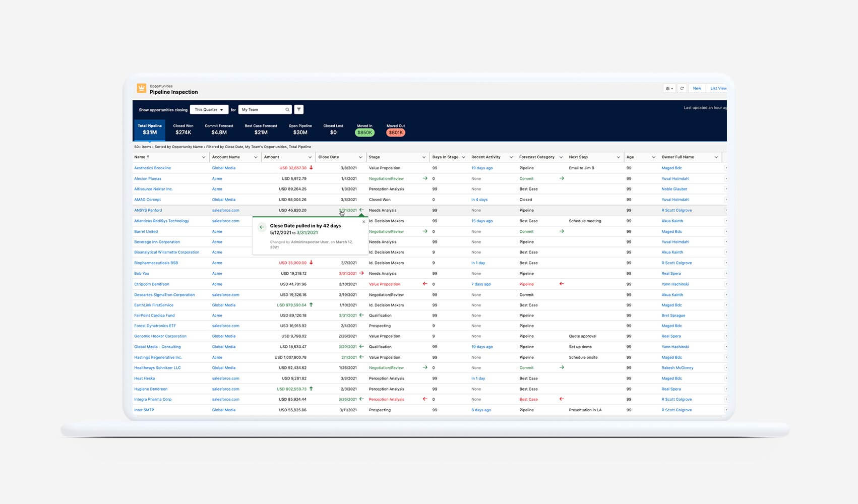Click the filter funnel icon
The width and height of the screenshot is (858, 504).
[299, 109]
